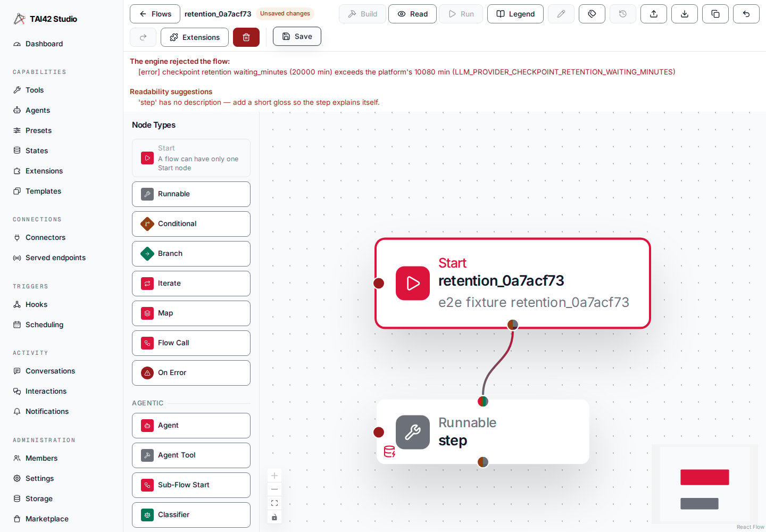766x532 pixels.
Task: Click the undo arrow icon
Action: [x=746, y=14]
